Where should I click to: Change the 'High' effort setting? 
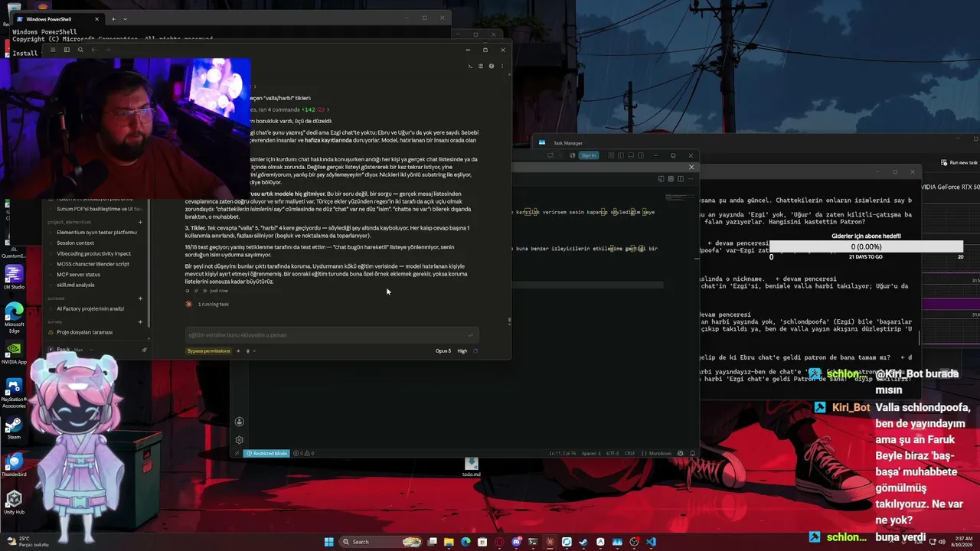[x=462, y=351]
